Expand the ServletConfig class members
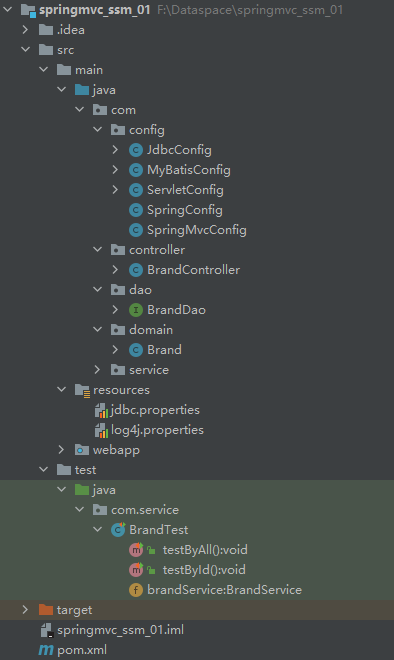The height and width of the screenshot is (660, 394). point(115,189)
